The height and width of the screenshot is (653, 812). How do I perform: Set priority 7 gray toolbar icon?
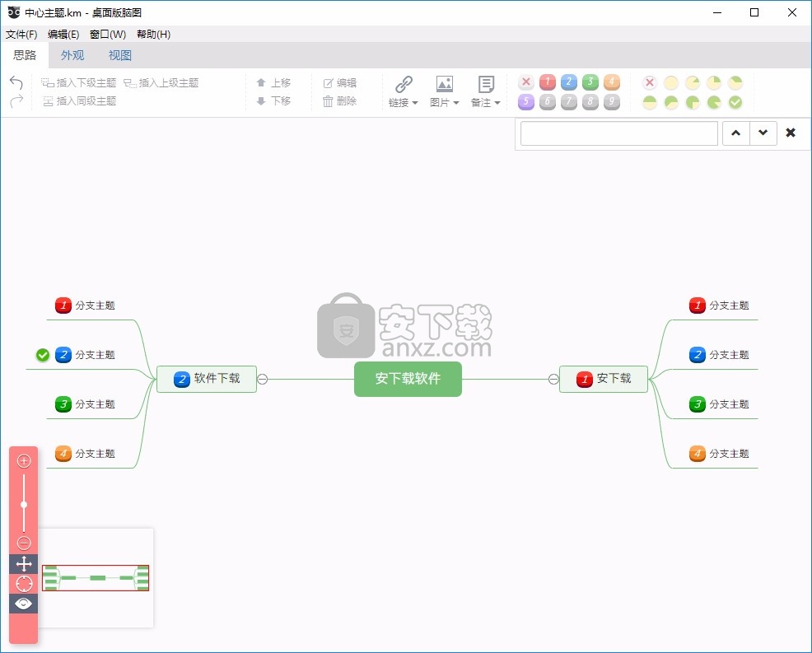(568, 101)
